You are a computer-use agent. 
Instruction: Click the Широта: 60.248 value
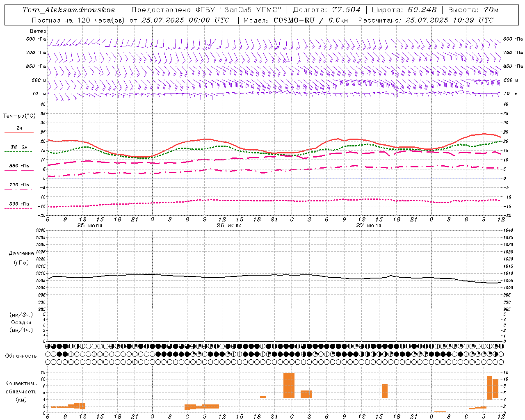point(404,10)
